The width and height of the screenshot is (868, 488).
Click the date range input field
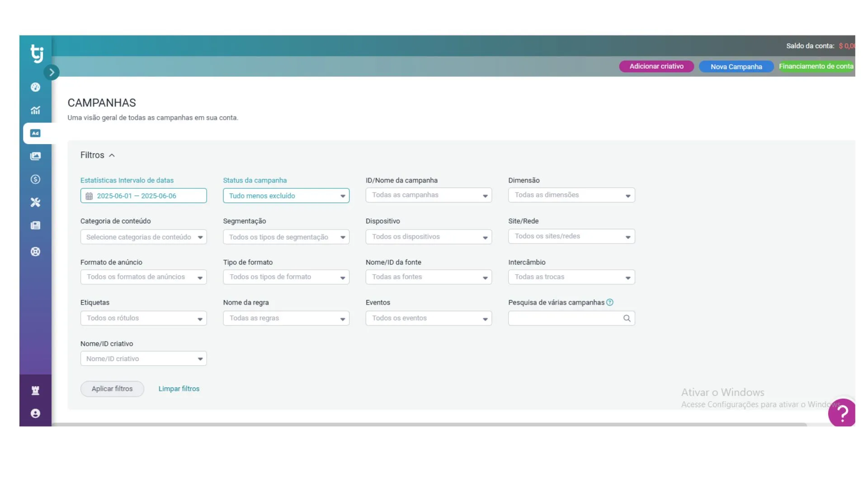[143, 196]
